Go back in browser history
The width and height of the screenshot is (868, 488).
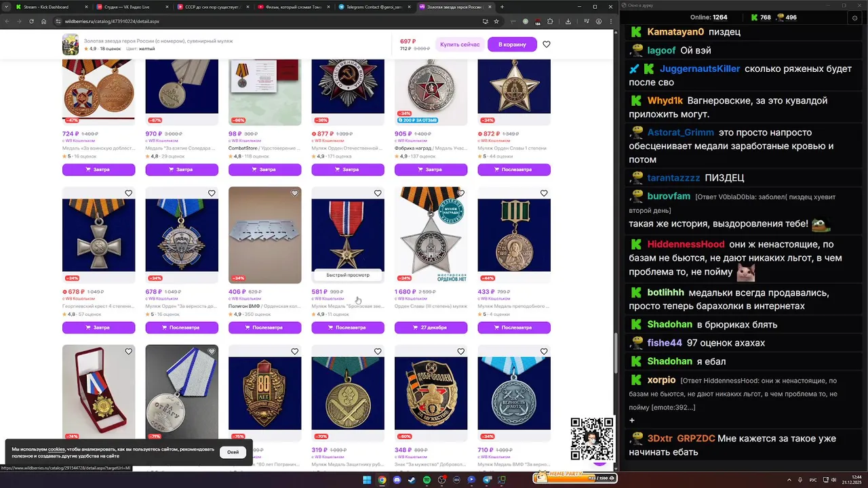(x=7, y=21)
